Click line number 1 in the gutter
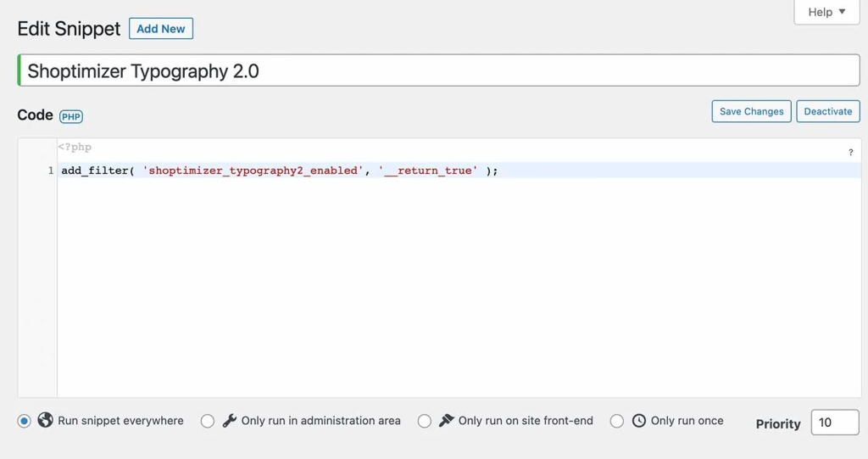Screen dimensions: 868x459 pos(51,171)
